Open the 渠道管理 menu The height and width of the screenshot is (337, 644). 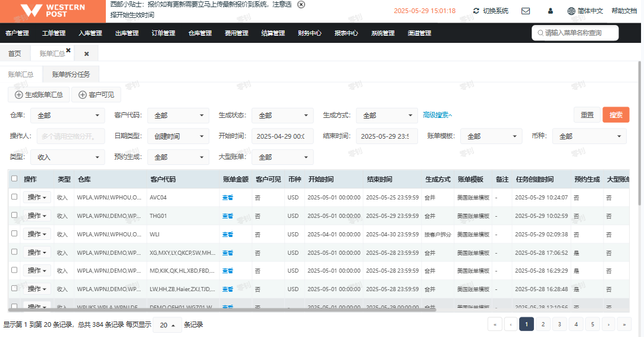419,33
